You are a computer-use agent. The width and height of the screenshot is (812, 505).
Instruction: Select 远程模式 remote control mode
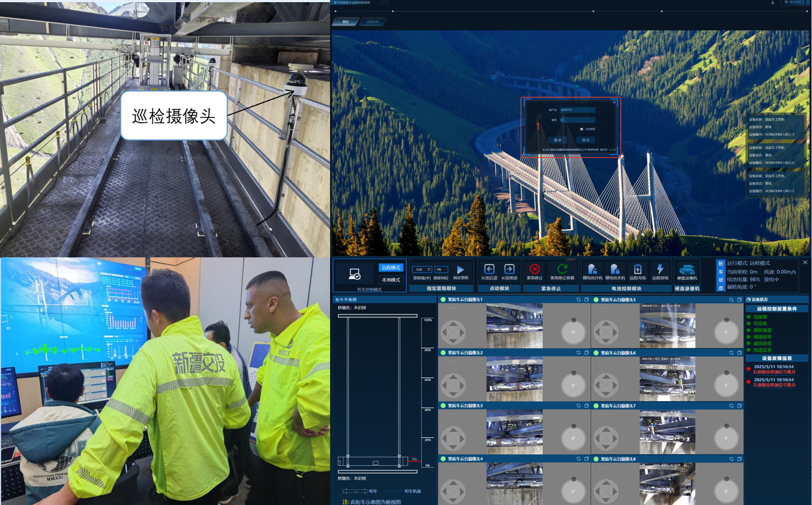pyautogui.click(x=391, y=268)
